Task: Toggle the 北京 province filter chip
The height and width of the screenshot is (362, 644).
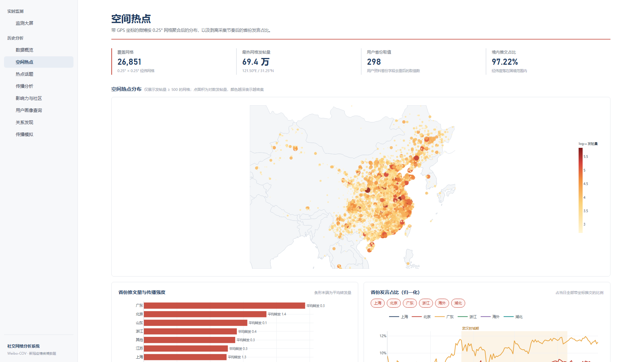Action: coord(394,303)
